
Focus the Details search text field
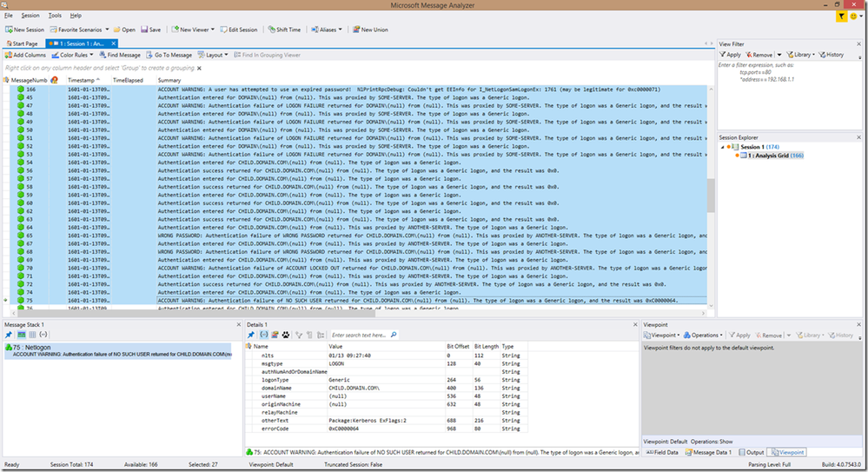pos(360,336)
